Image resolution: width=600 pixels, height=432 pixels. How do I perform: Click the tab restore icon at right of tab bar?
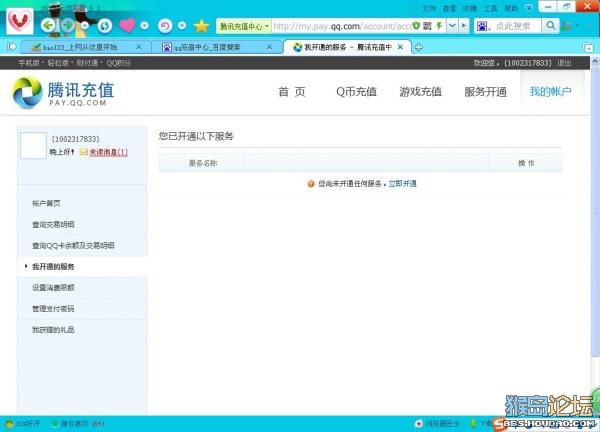coord(588,47)
